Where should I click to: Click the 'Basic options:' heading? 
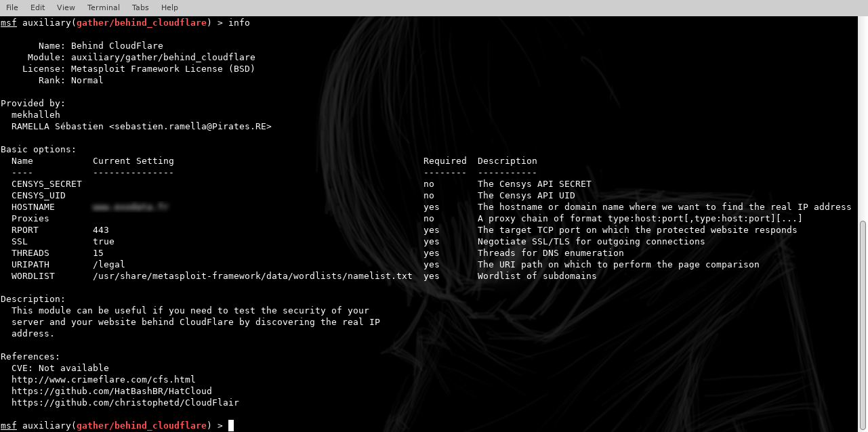(x=39, y=150)
